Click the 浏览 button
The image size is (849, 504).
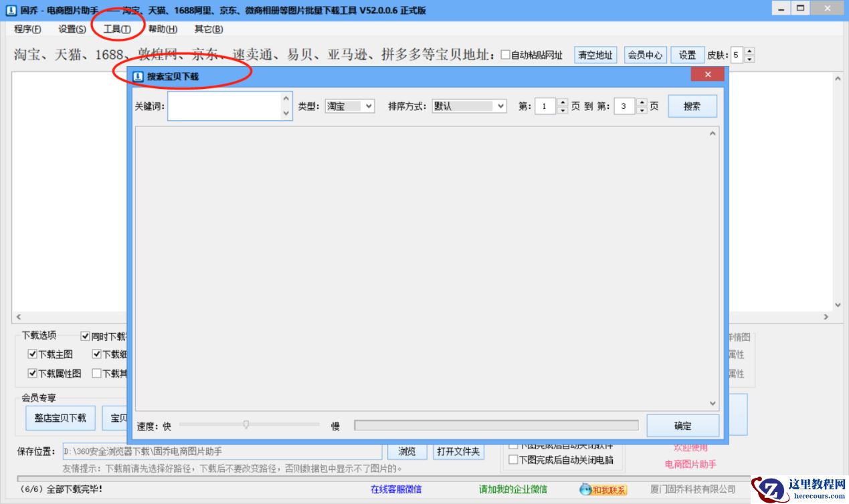407,452
